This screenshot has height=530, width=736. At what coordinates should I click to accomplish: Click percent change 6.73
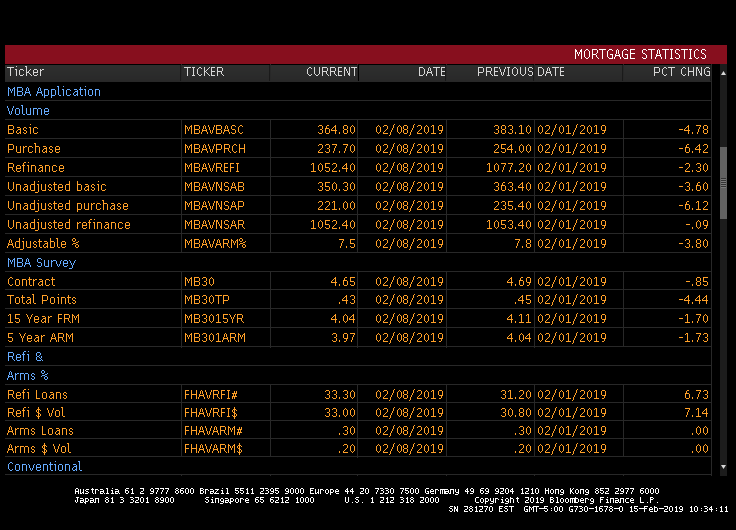[x=697, y=395]
